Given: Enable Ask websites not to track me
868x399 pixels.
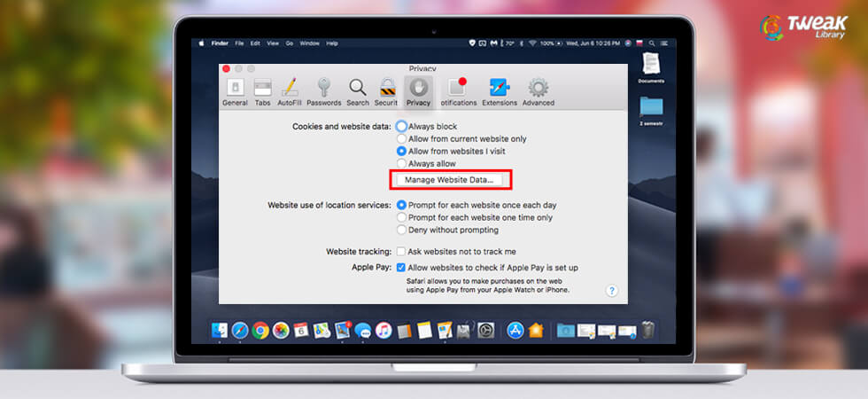Looking at the screenshot, I should click(402, 252).
